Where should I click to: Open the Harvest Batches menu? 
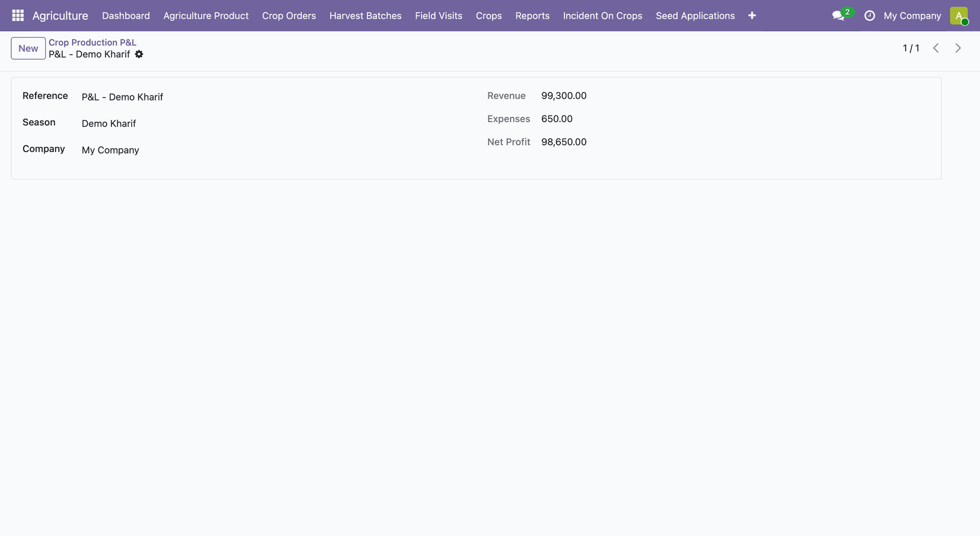point(365,16)
